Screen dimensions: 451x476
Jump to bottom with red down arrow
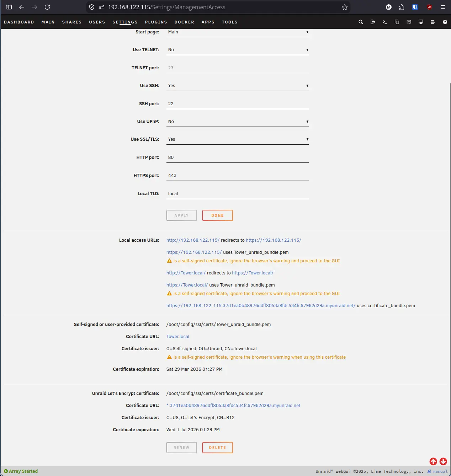point(443,461)
